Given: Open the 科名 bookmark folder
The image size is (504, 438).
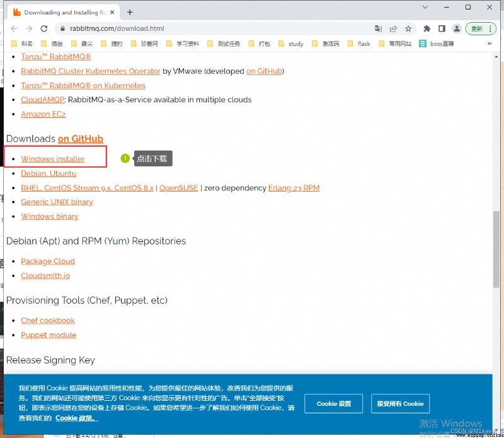Looking at the screenshot, I should coord(22,43).
